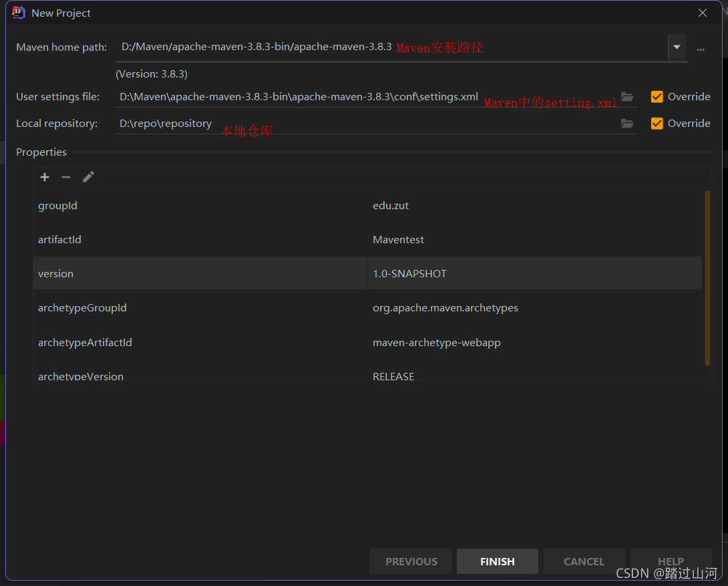Select the version property row

click(367, 273)
